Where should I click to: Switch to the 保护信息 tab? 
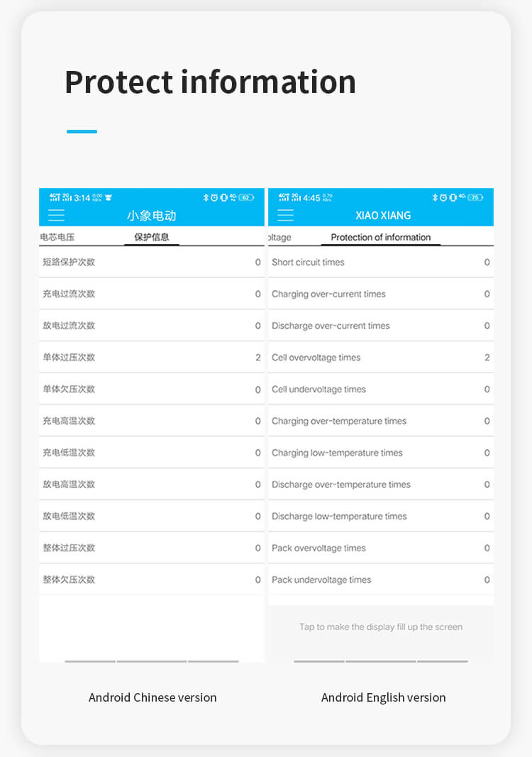pos(152,237)
